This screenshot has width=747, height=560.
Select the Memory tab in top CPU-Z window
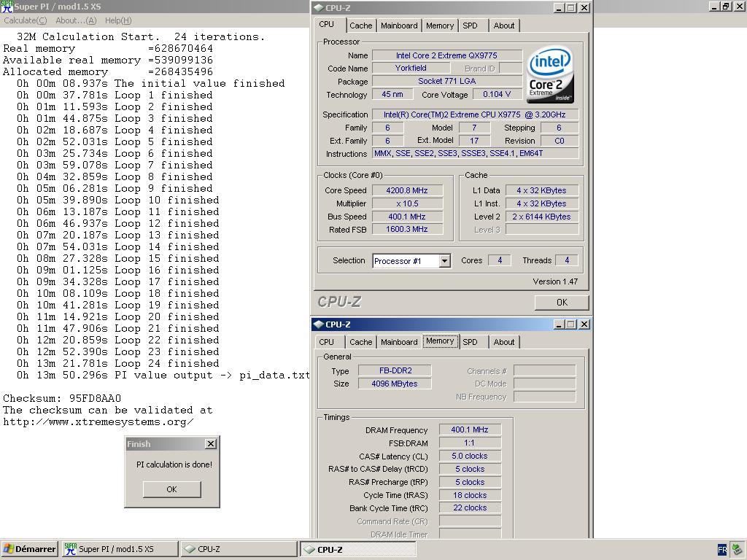[x=439, y=26]
